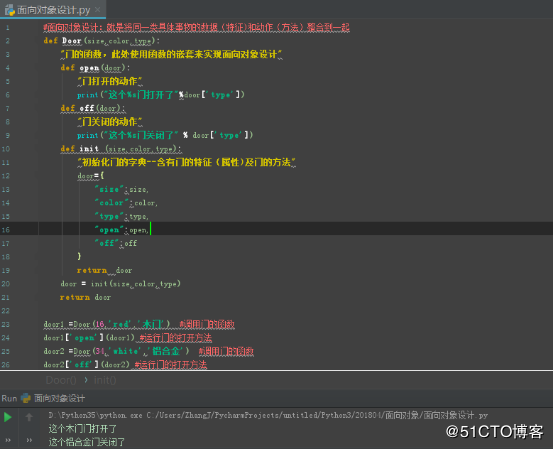This screenshot has height=449, width=554.
Task: Click the door1 =Door(16,'red','木门') line
Action: [107, 324]
